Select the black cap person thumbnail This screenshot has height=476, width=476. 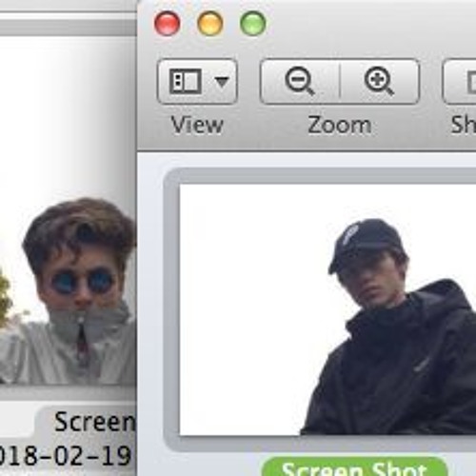point(327,309)
